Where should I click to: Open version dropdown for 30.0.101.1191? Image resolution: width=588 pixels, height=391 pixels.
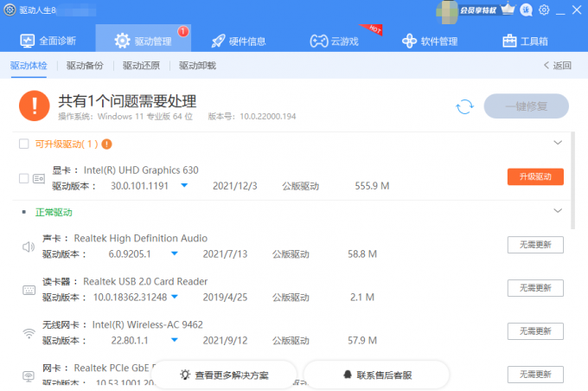tap(184, 185)
